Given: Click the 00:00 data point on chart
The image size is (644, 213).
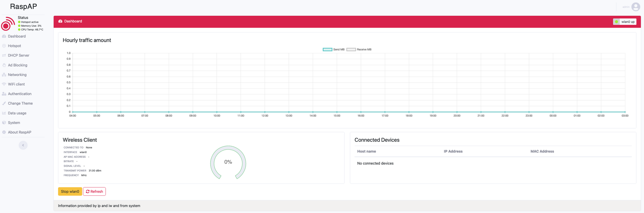Looking at the screenshot, I should (553, 112).
